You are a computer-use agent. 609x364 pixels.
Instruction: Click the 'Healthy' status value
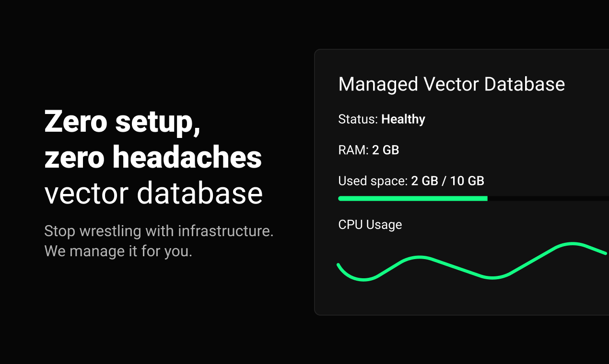pos(403,119)
